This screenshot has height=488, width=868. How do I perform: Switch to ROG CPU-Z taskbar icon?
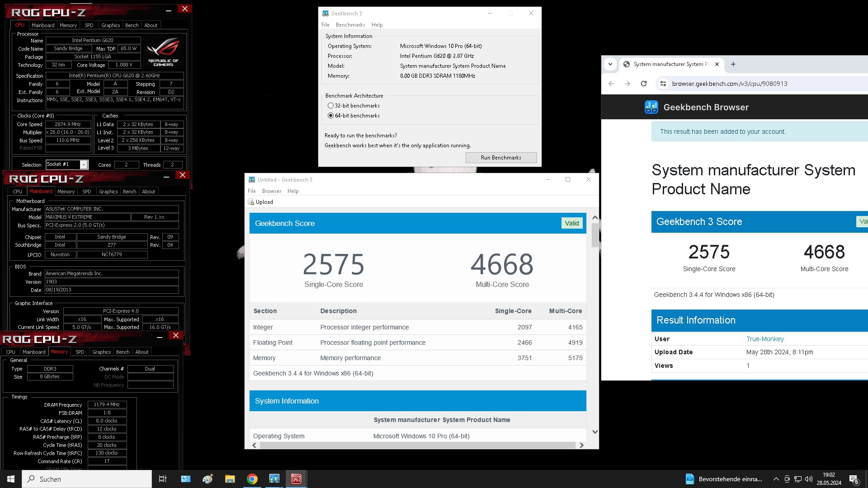(x=297, y=479)
